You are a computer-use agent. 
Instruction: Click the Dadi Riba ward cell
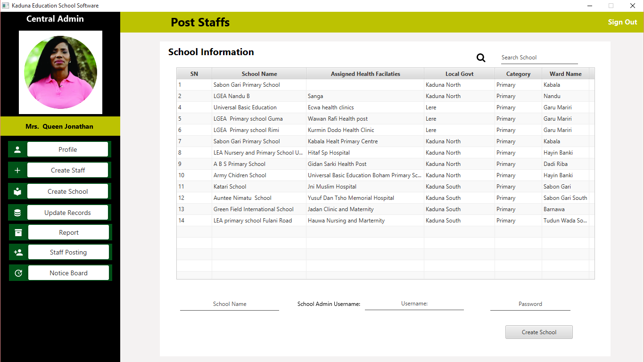(x=566, y=164)
